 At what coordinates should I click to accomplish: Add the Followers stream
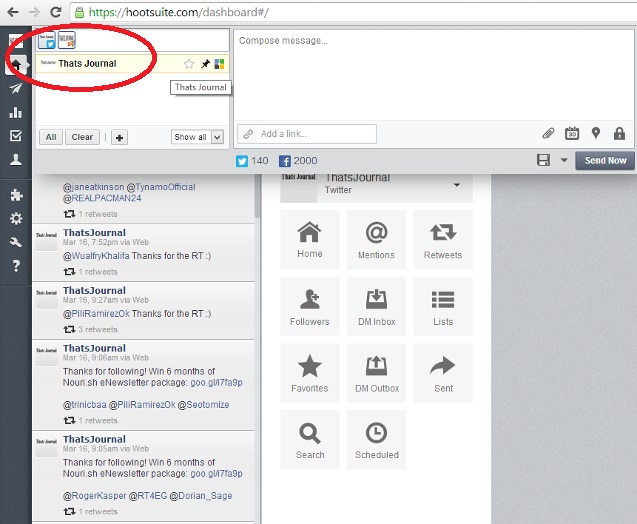click(310, 306)
